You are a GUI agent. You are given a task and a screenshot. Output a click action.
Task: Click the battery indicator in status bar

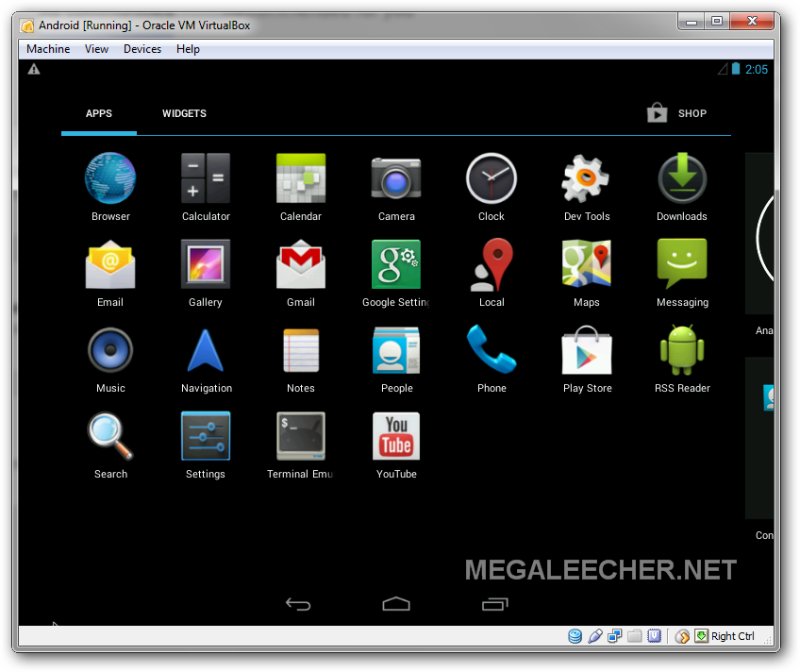(736, 69)
